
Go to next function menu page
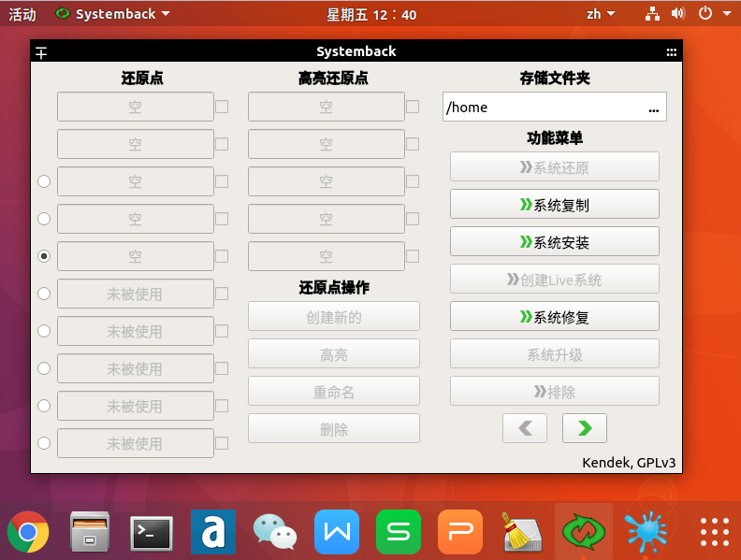pos(585,428)
